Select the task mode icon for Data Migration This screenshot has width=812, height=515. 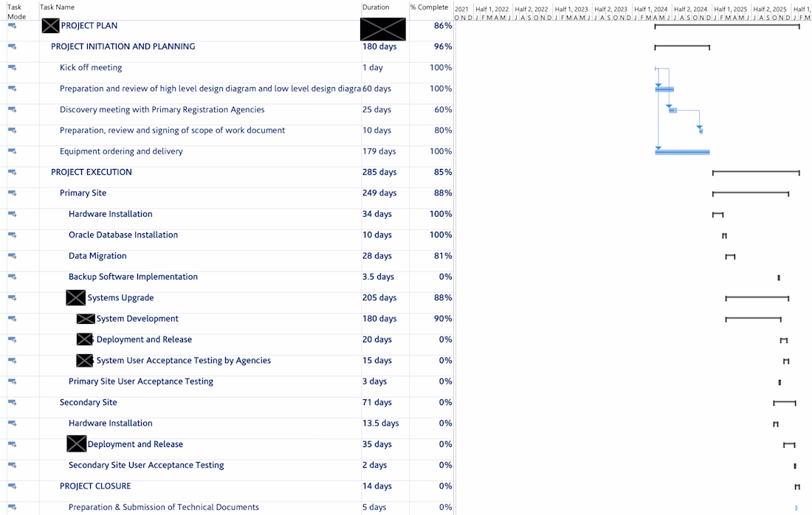(x=12, y=256)
